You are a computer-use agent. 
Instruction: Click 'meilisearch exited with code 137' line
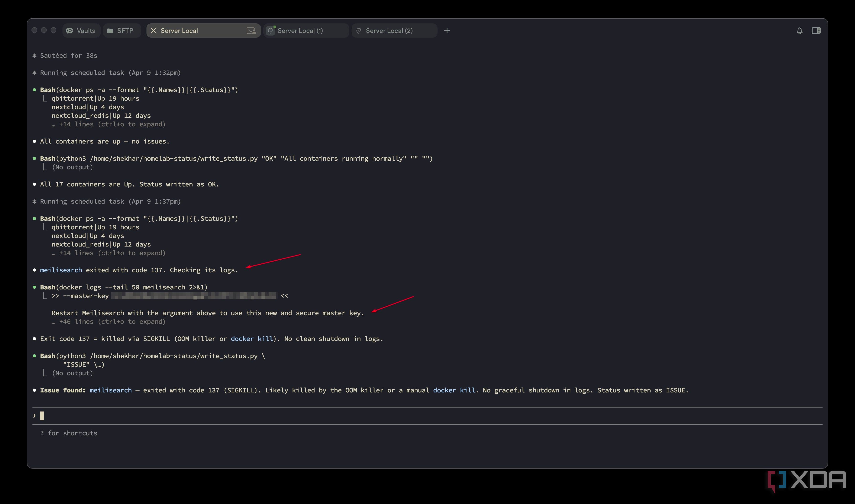(139, 270)
